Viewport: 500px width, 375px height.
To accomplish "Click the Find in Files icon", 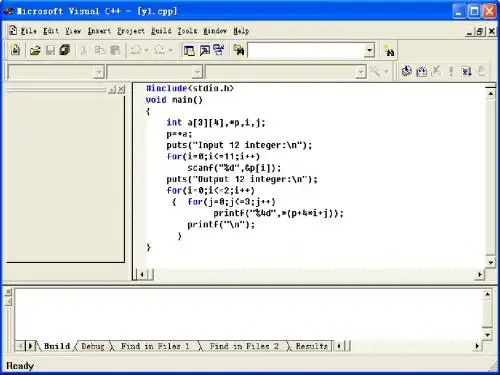I will pos(239,51).
